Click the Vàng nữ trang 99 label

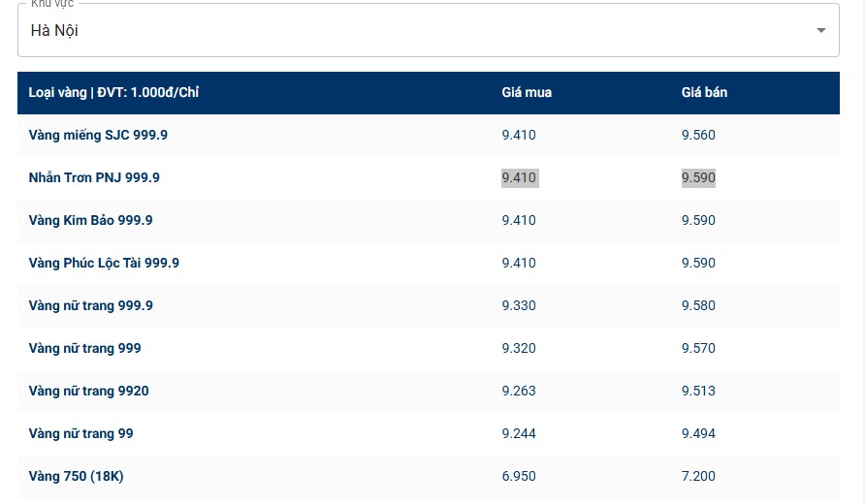(80, 433)
